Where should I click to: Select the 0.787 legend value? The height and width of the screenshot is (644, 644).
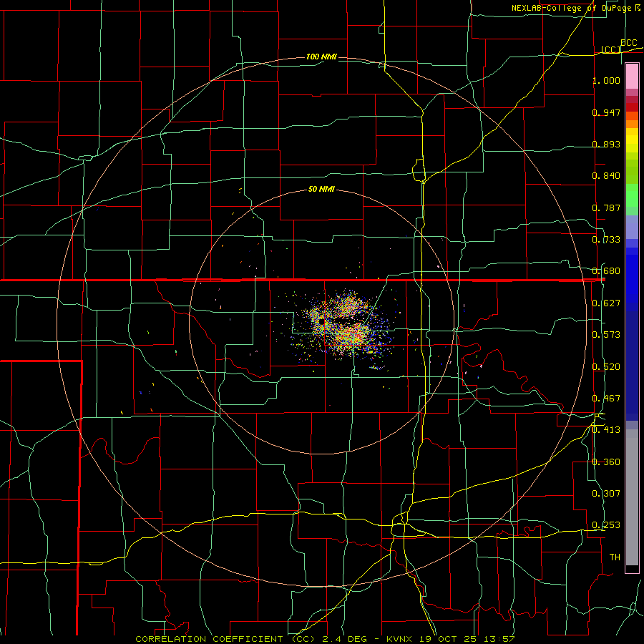(606, 208)
